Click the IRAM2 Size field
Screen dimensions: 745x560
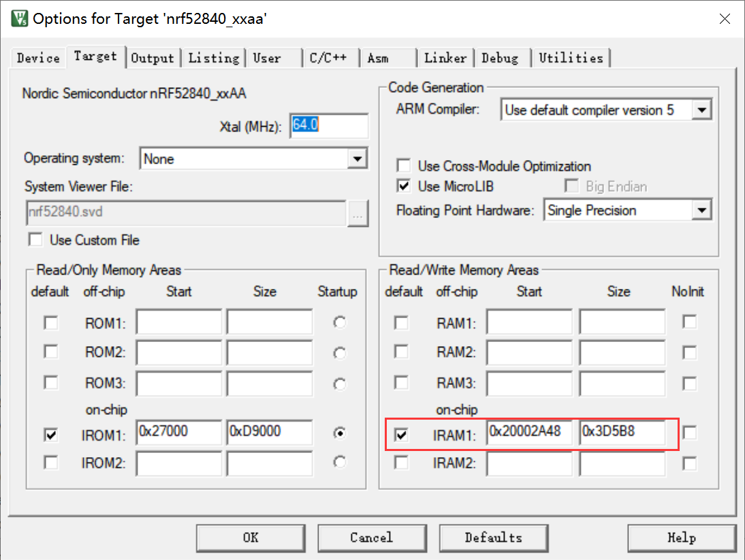point(622,463)
